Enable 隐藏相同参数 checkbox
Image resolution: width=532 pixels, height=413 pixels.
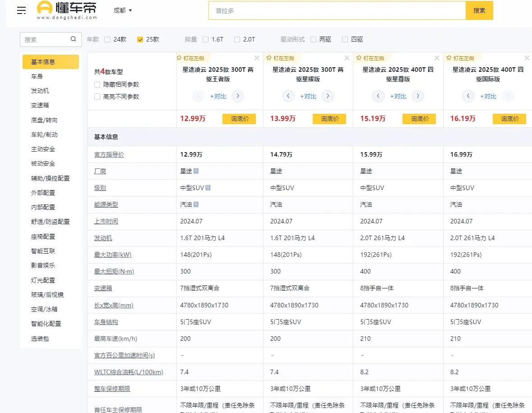click(97, 84)
